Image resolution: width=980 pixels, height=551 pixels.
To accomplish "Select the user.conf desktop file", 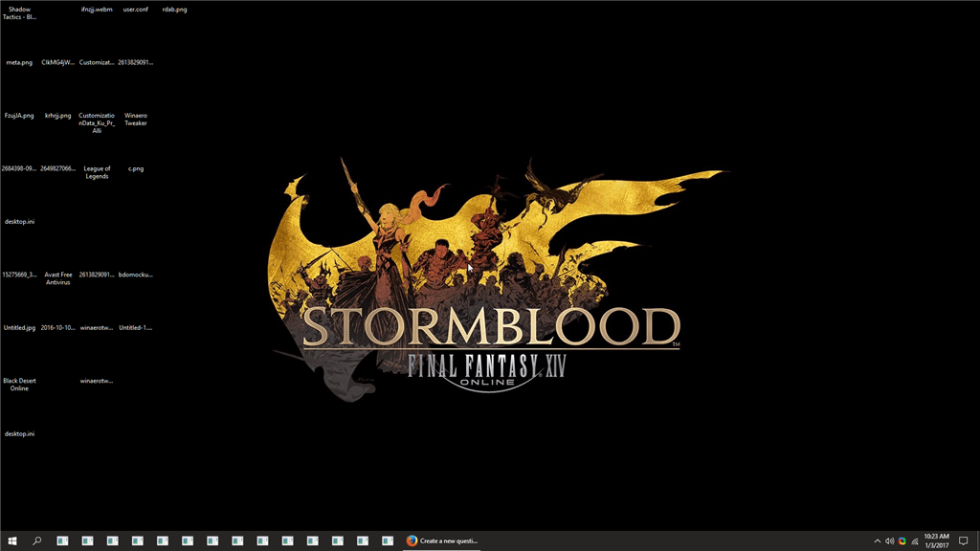I will [x=136, y=10].
